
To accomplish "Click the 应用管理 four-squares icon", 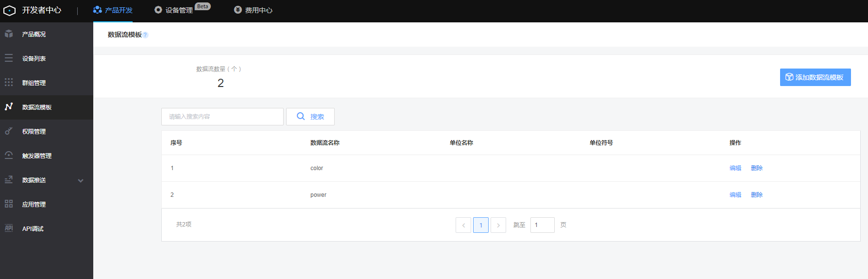I will 9,204.
